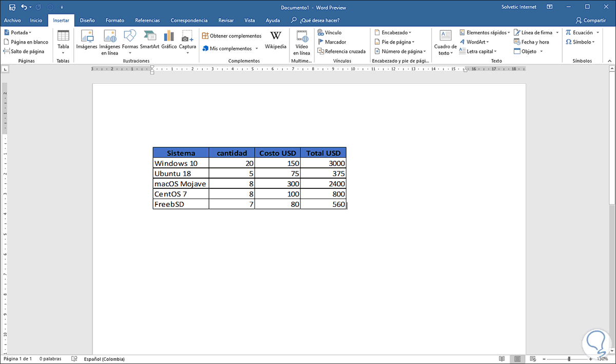The width and height of the screenshot is (616, 364).
Task: Open the Vista tab
Action: [250, 21]
